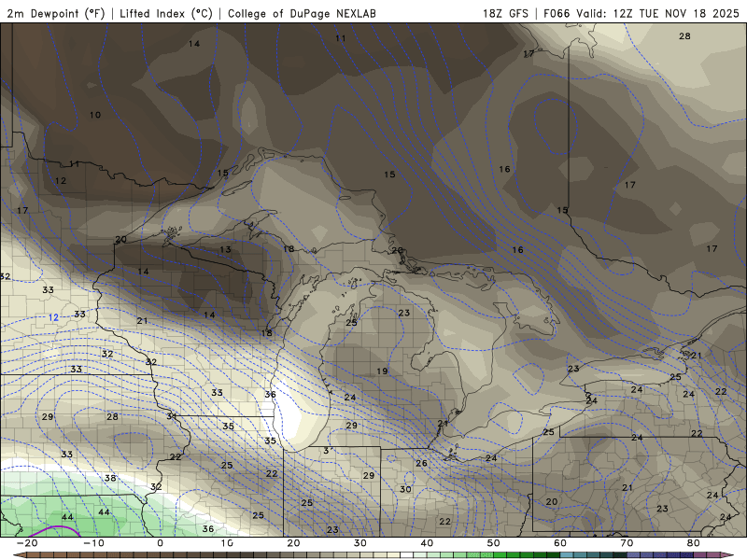Click the "2m Dewpoint (°F)" title text
Image resolution: width=747 pixels, height=560 pixels.
[x=56, y=14]
